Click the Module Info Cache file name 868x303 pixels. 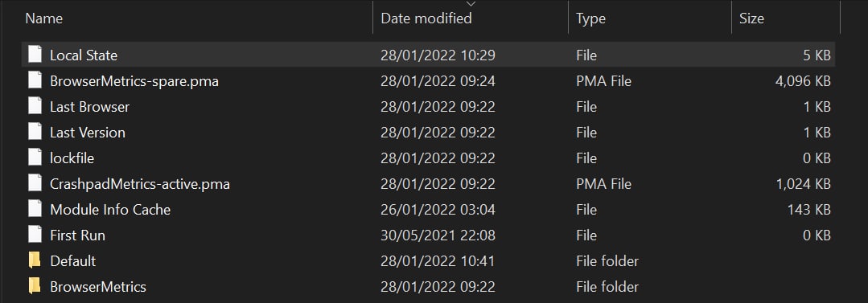point(110,210)
